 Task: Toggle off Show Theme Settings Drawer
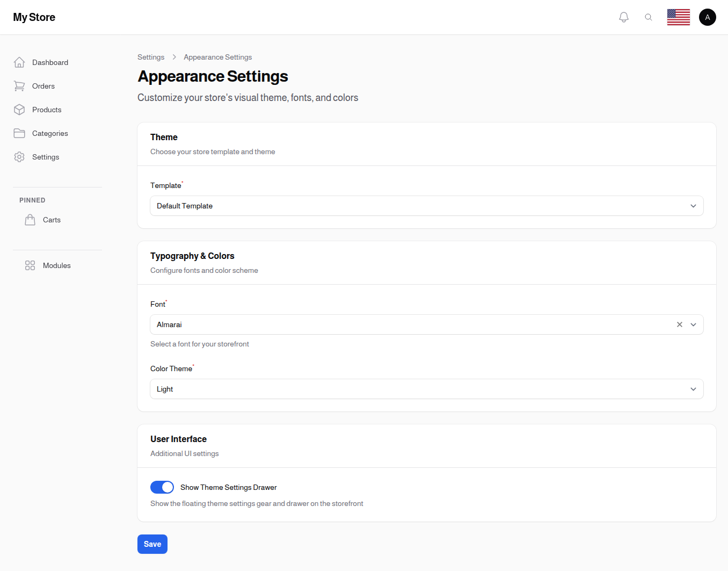click(x=162, y=487)
